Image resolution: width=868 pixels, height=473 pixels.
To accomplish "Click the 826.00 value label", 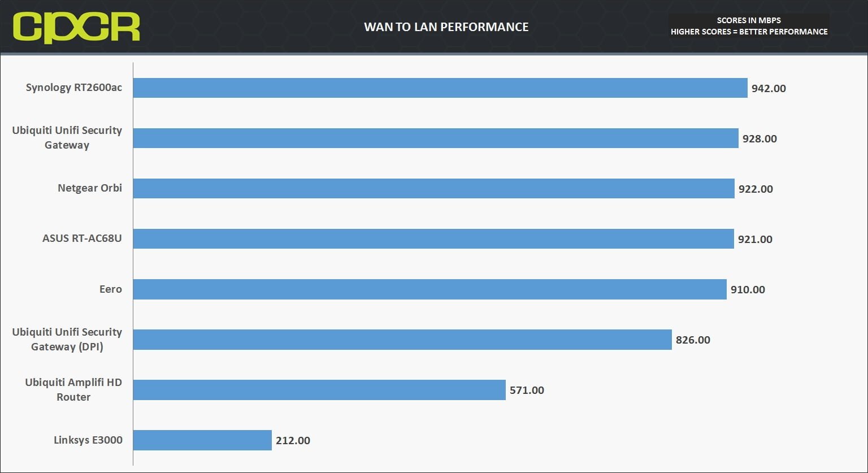I will pyautogui.click(x=693, y=340).
